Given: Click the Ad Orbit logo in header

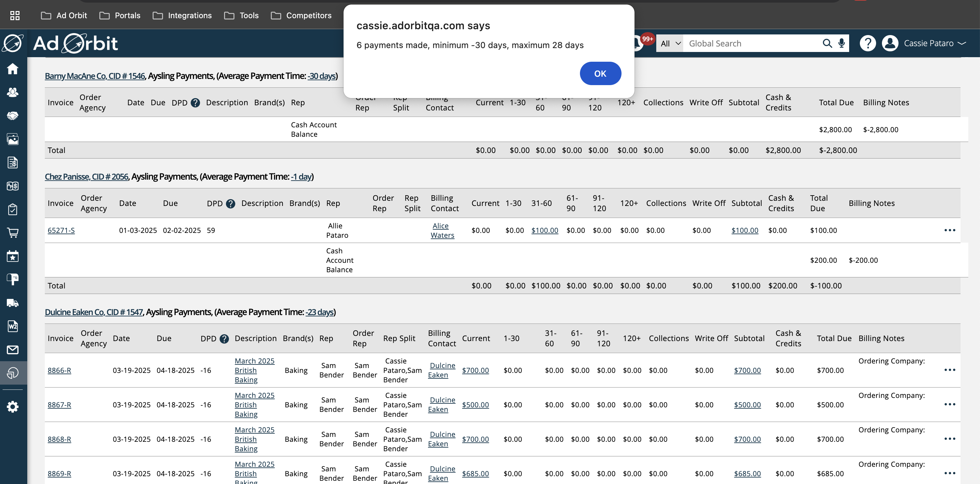Looking at the screenshot, I should 75,44.
